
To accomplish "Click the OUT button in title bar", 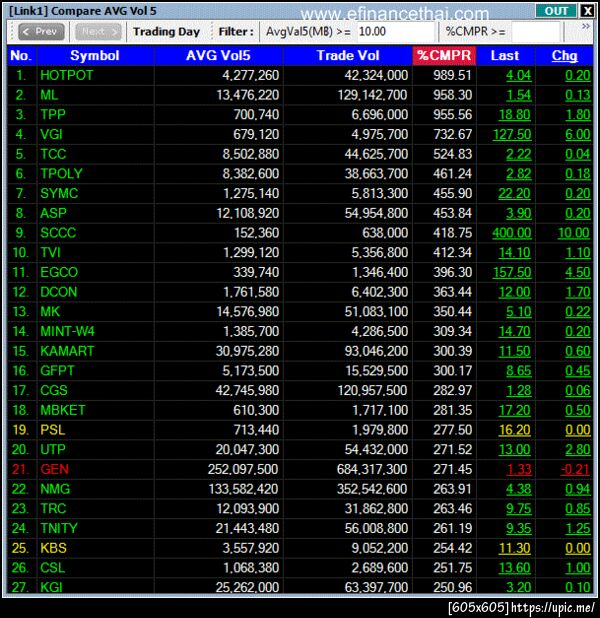I will 556,11.
